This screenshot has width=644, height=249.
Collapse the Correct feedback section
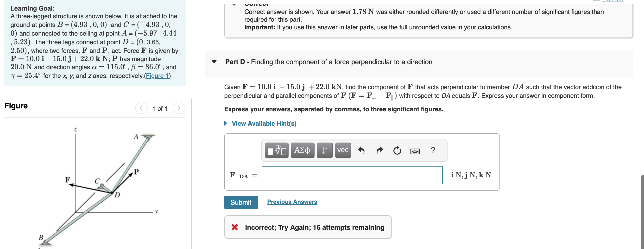pos(234,4)
